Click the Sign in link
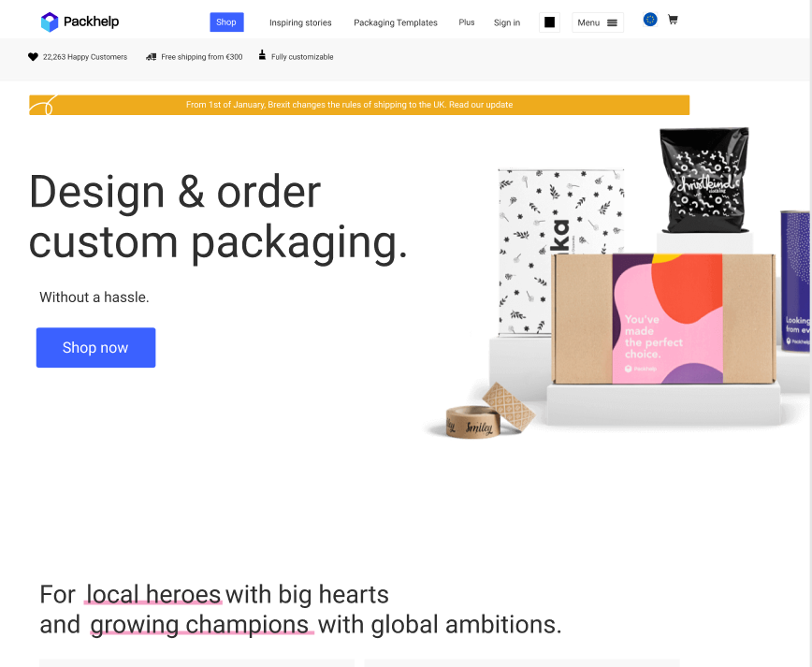 coord(507,22)
